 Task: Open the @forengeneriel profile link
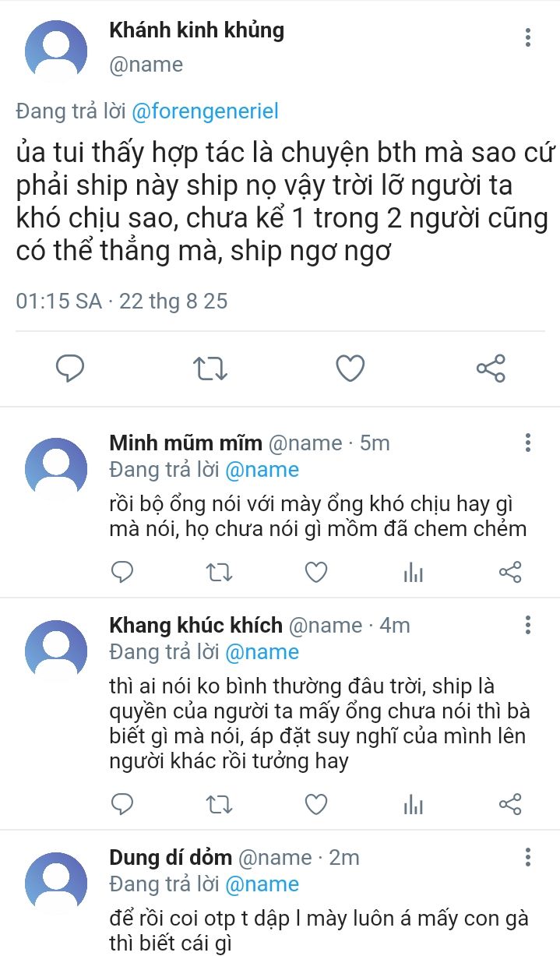(205, 111)
